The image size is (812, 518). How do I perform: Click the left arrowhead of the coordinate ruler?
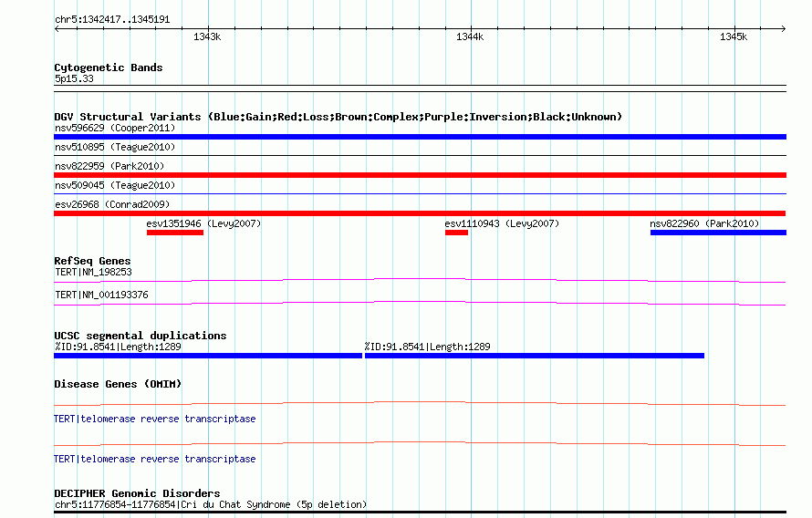click(x=57, y=28)
